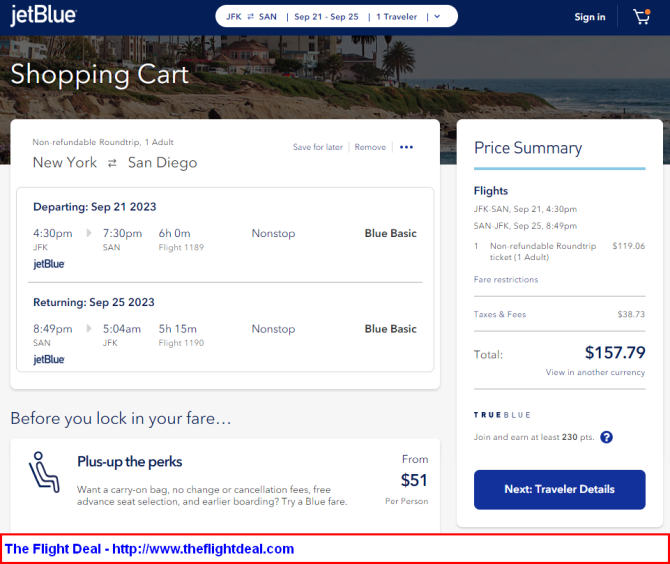This screenshot has height=564, width=670.
Task: Open the 1 Traveler selector
Action: tap(397, 17)
